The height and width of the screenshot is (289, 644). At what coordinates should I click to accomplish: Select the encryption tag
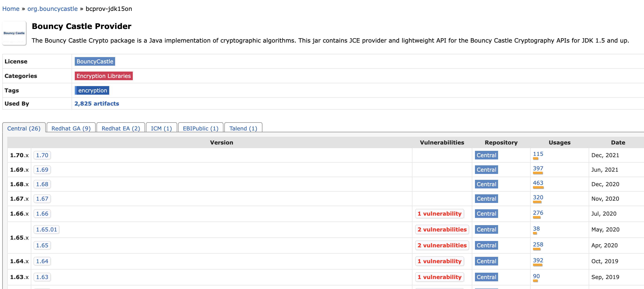(92, 90)
